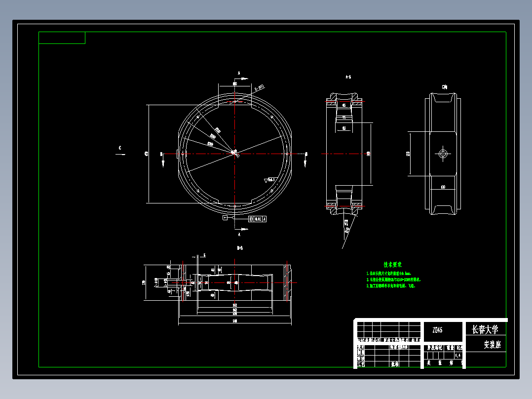Select the green heading "技术要求"

[392, 265]
